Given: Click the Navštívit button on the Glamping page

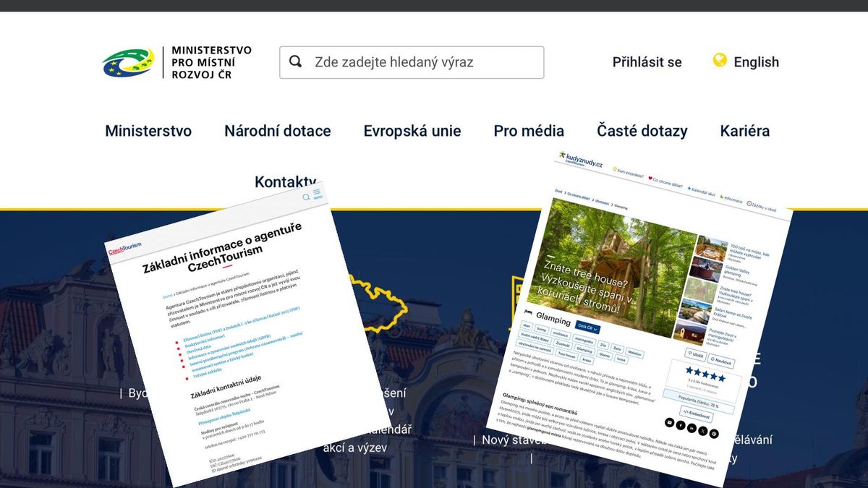Looking at the screenshot, I should (720, 361).
